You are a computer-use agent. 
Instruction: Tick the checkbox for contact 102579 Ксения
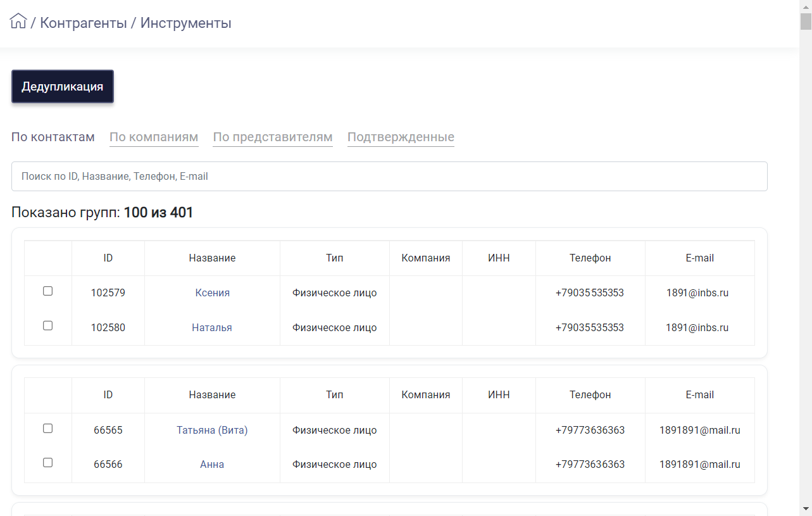point(47,291)
